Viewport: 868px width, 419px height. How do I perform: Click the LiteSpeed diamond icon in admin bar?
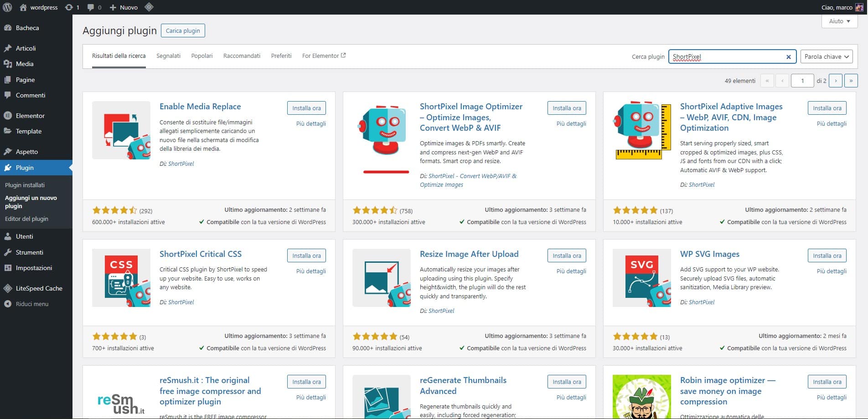pyautogui.click(x=149, y=7)
